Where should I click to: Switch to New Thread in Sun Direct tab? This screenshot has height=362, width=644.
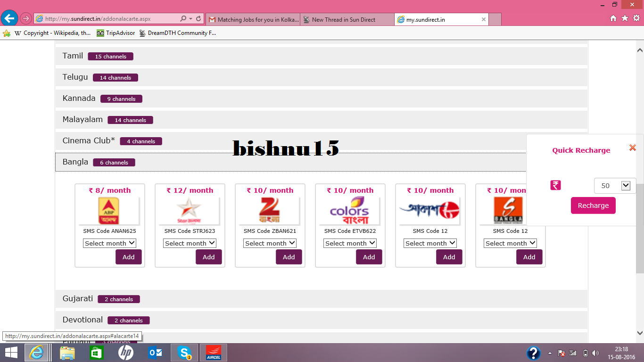click(x=347, y=19)
